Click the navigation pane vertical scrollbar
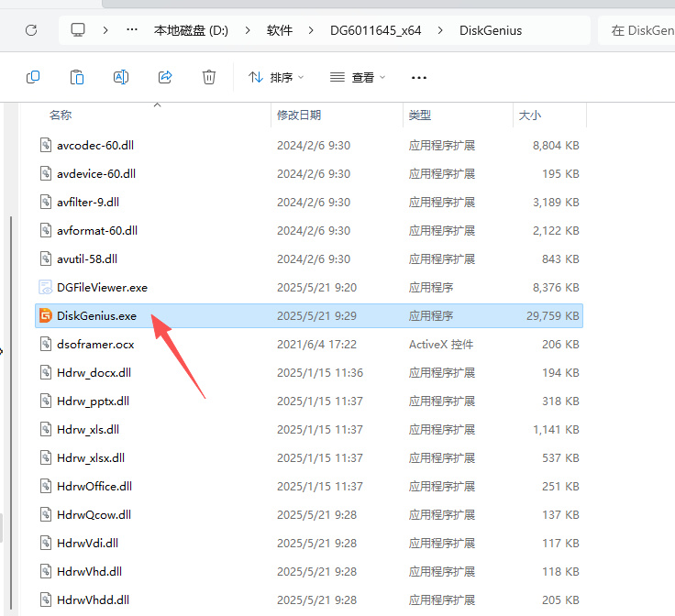Image resolution: width=675 pixels, height=616 pixels. click(x=11, y=413)
